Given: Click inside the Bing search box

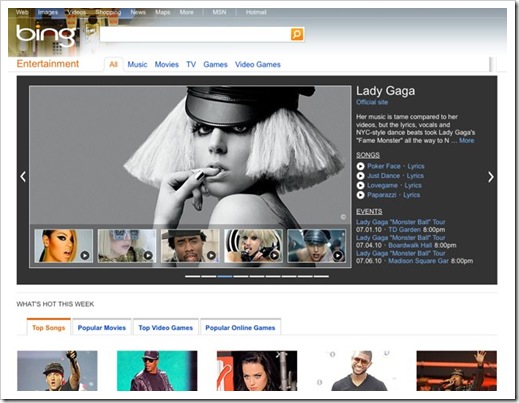Looking at the screenshot, I should pyautogui.click(x=195, y=34).
